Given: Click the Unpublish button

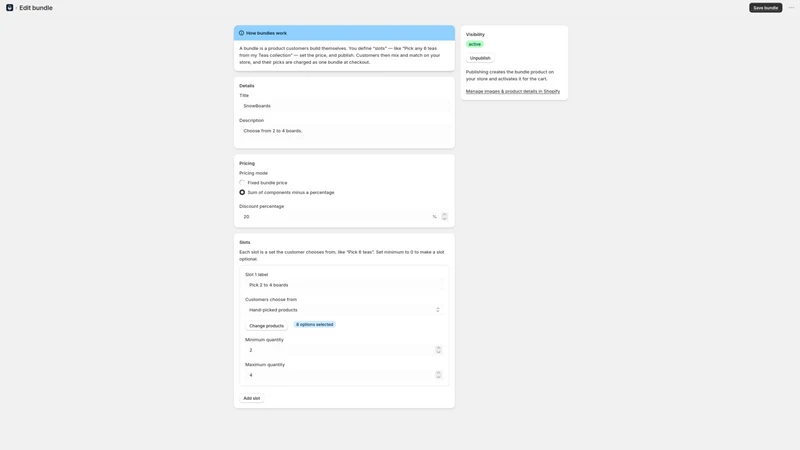Looking at the screenshot, I should coord(480,58).
